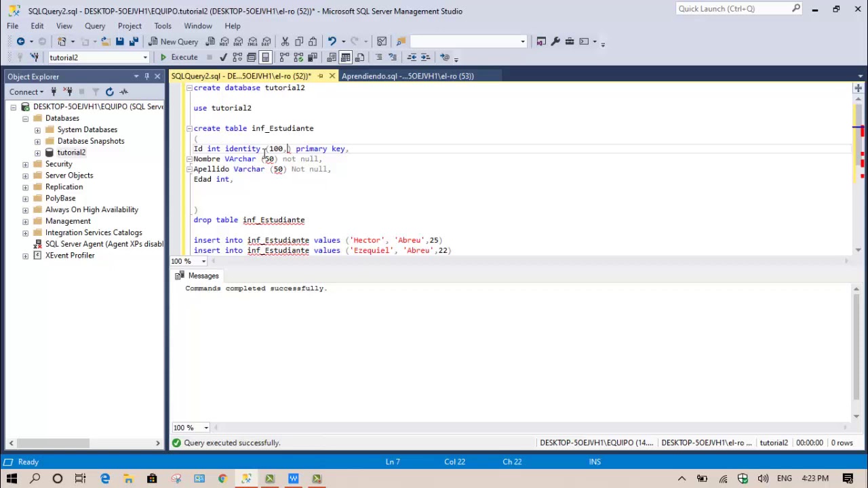This screenshot has width=868, height=488.
Task: Select Results to File mode
Action: point(359,57)
